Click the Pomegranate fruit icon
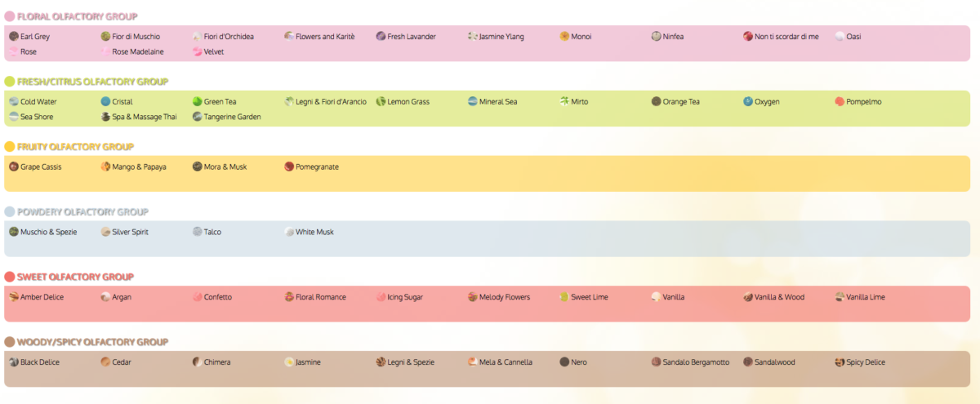The width and height of the screenshot is (980, 404). tap(289, 166)
